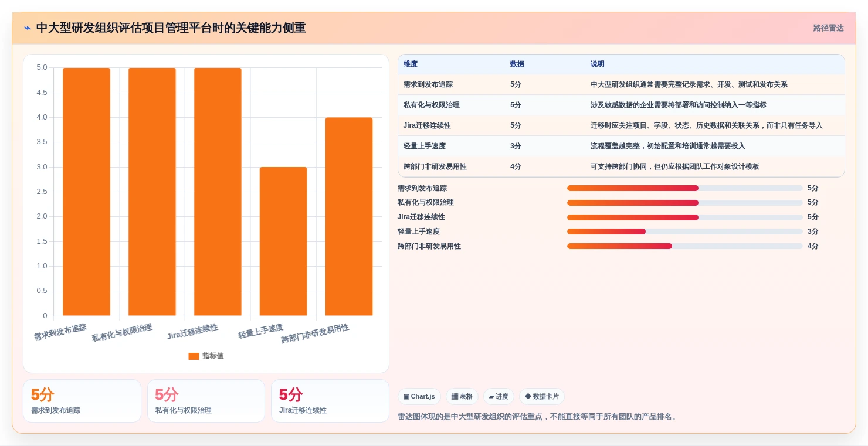Open the 需求到发布追踪 5分 data card

coord(82,401)
